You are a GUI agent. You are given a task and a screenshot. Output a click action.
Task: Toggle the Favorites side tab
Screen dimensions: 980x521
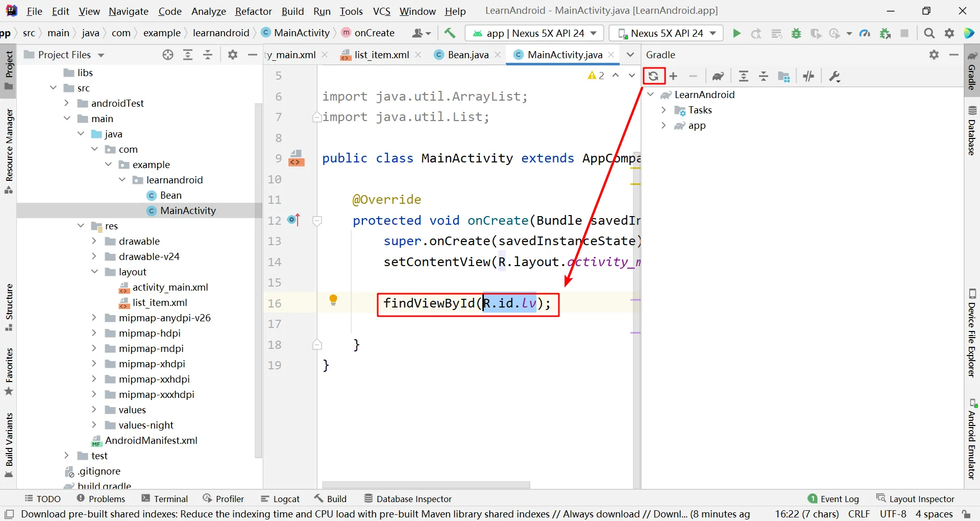(x=9, y=372)
